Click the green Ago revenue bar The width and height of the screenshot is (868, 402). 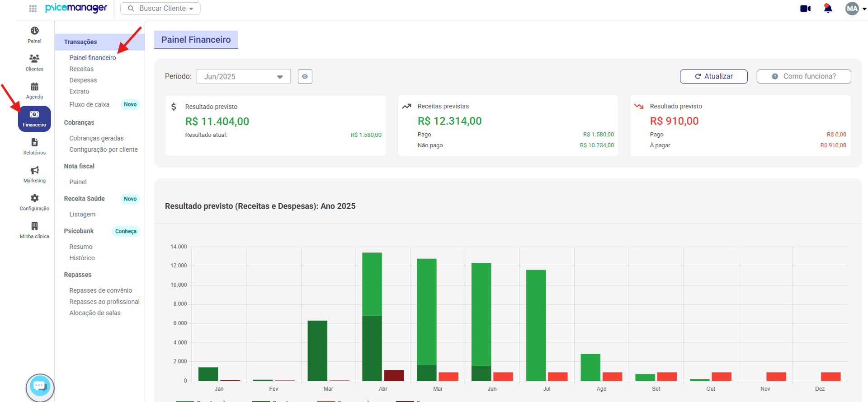coord(590,367)
